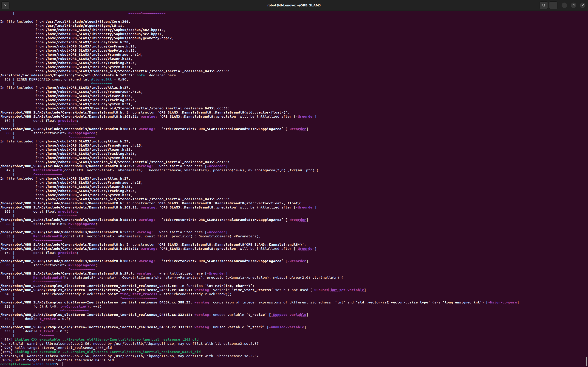Close the terminal window
Viewport: 588px width, 367px height.
pyautogui.click(x=583, y=5)
